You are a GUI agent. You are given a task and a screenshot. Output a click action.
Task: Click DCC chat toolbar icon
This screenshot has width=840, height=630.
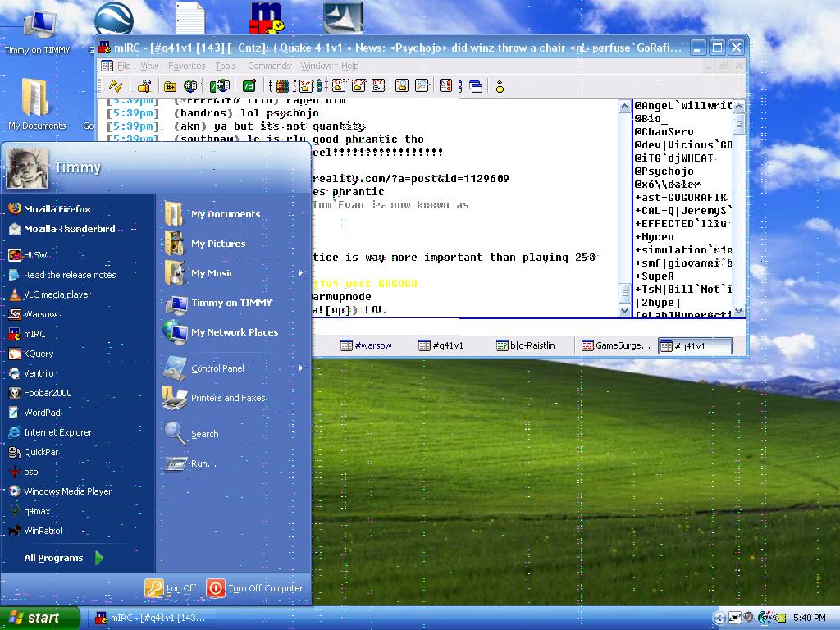(x=378, y=85)
